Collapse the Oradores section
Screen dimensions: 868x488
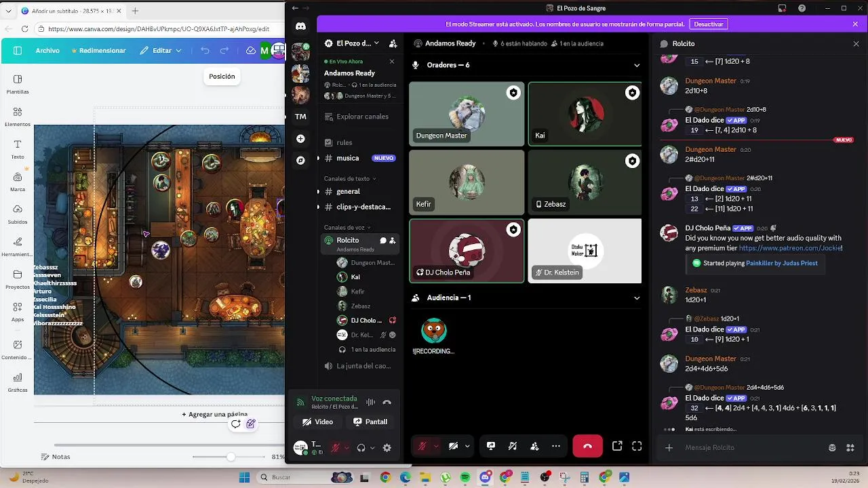pos(637,65)
